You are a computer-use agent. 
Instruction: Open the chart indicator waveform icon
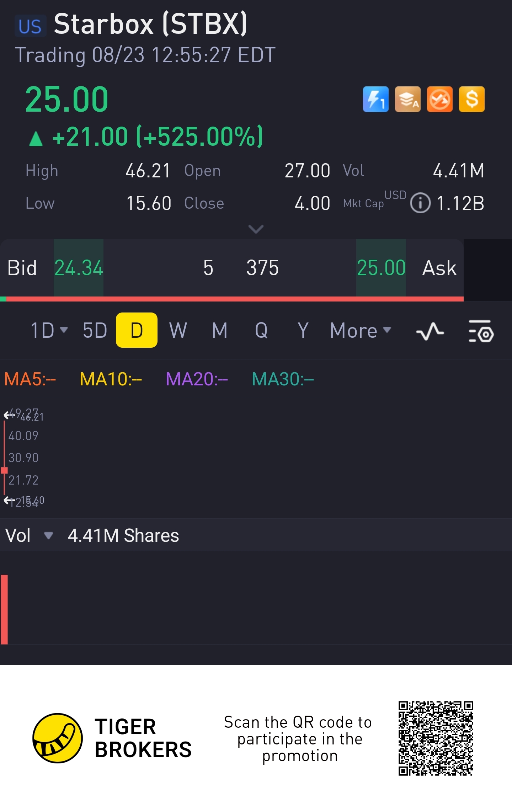(430, 331)
